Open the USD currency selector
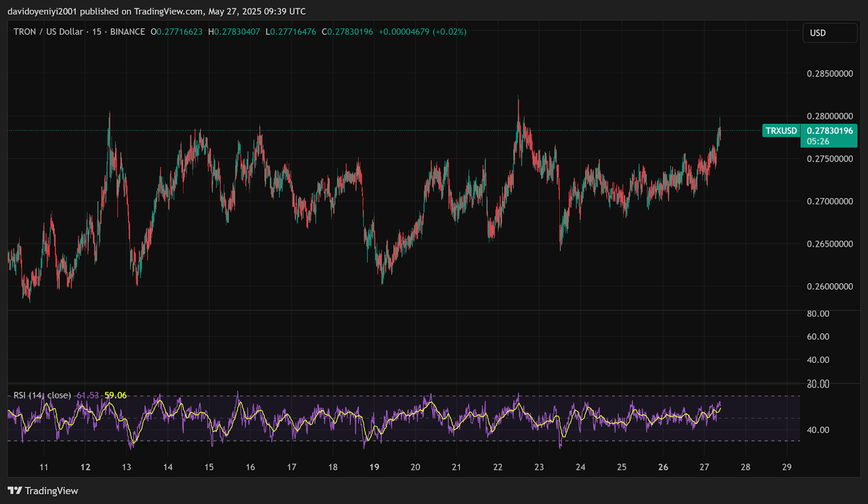This screenshot has width=868, height=504. 829,33
